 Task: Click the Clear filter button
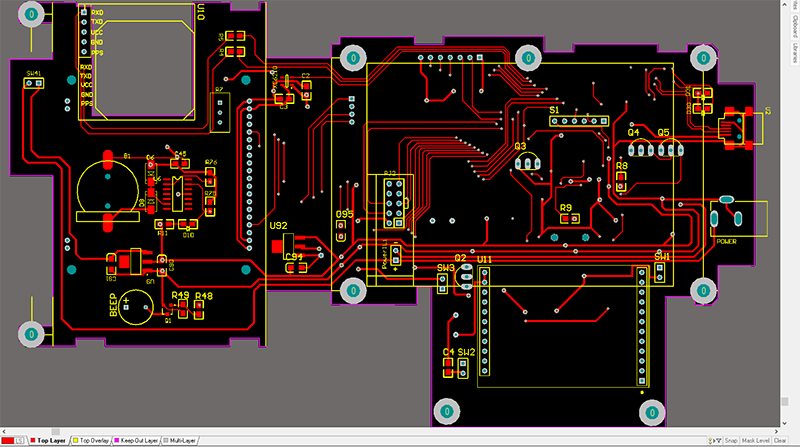[780, 440]
